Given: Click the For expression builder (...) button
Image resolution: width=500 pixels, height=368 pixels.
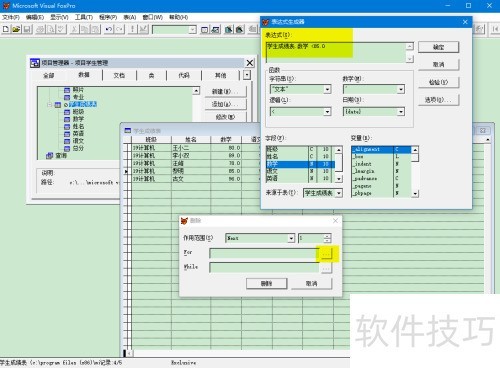Looking at the screenshot, I should [x=327, y=254].
